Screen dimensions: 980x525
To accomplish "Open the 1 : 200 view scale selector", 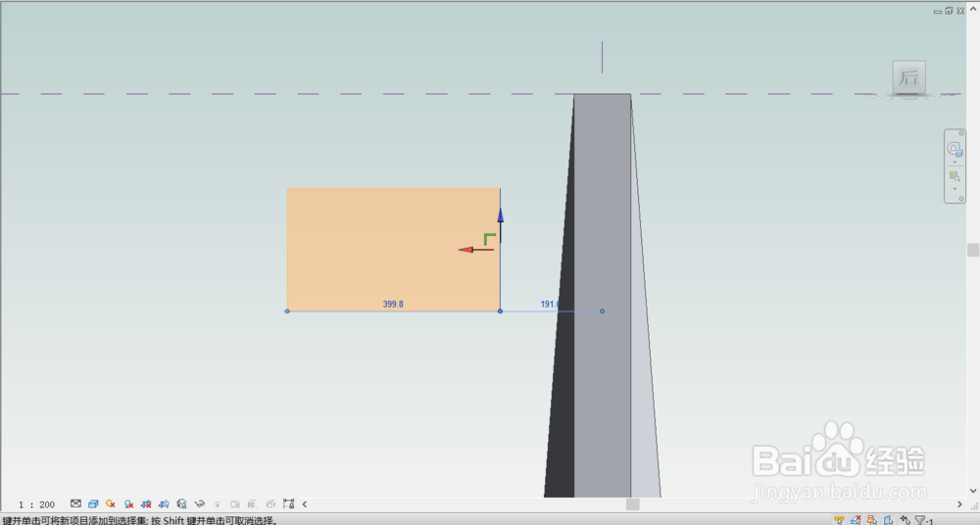I will [x=37, y=504].
